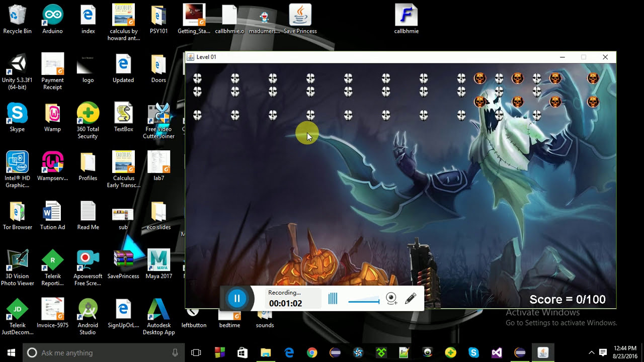Screen dimensions: 644x362
Task: Open the Windows Store taskbar icon
Action: [x=242, y=352]
